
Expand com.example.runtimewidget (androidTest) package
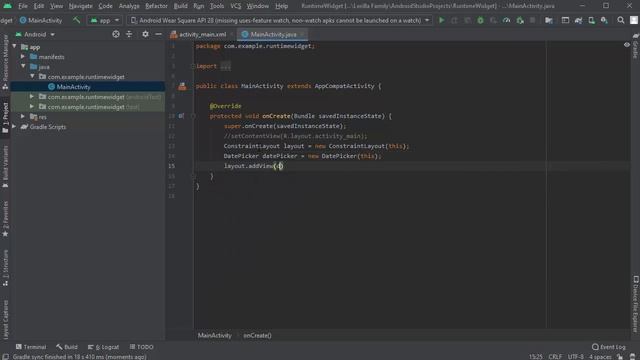point(32,97)
